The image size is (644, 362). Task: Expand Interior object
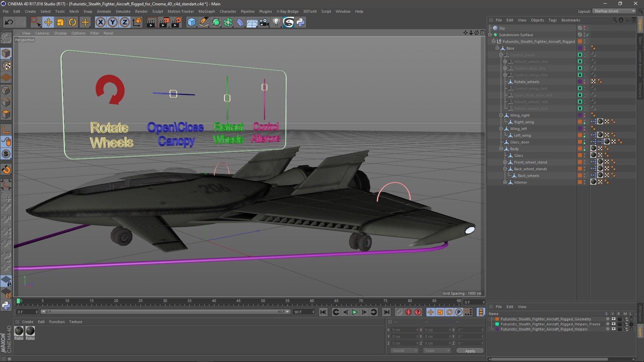505,182
